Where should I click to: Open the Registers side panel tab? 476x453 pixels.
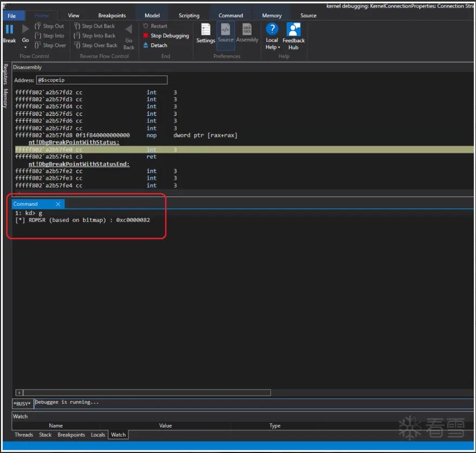coord(5,74)
